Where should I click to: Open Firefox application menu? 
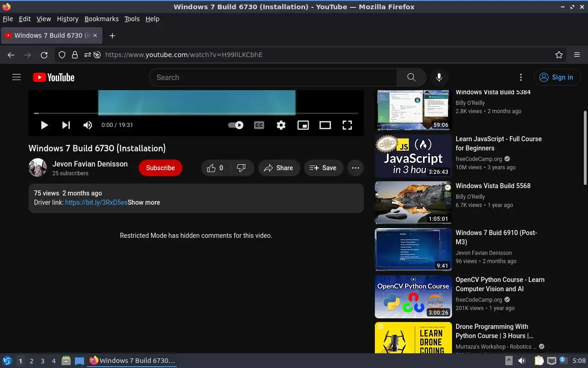[577, 55]
